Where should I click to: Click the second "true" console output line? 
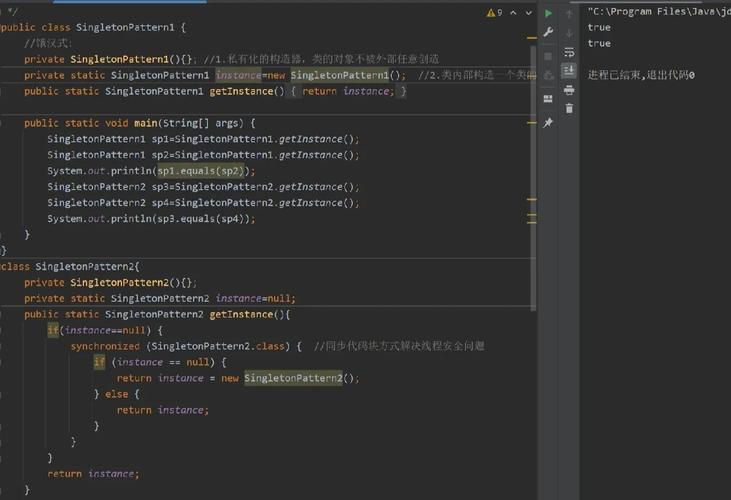tap(600, 43)
